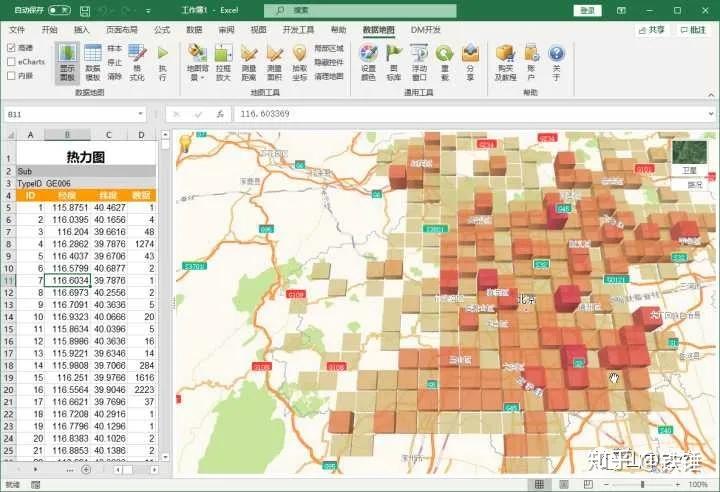The image size is (720, 492).
Task: Select the 测量距离 measure distance tool
Action: [249, 63]
